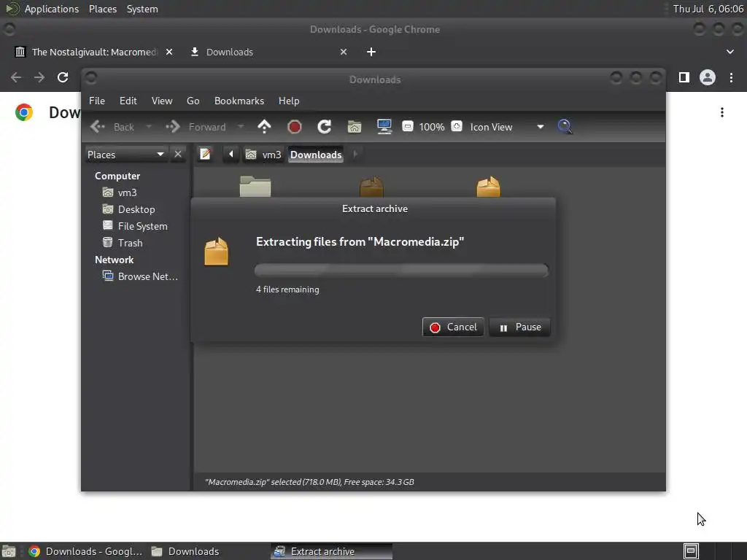Image resolution: width=747 pixels, height=560 pixels.
Task: Open Icon View mode dropdown
Action: coord(507,127)
